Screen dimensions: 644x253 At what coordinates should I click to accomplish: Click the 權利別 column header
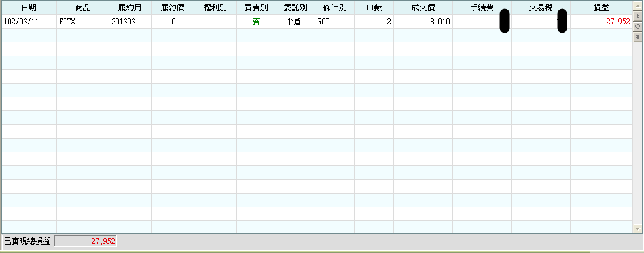[x=215, y=8]
